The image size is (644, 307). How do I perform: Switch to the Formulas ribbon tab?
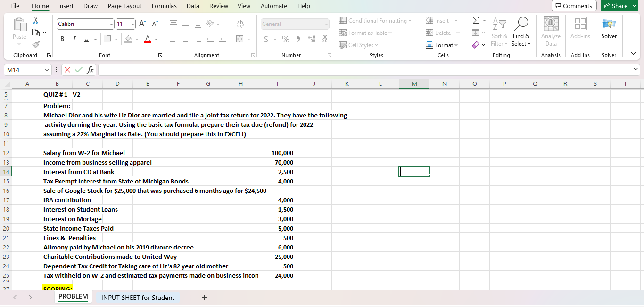pyautogui.click(x=164, y=6)
